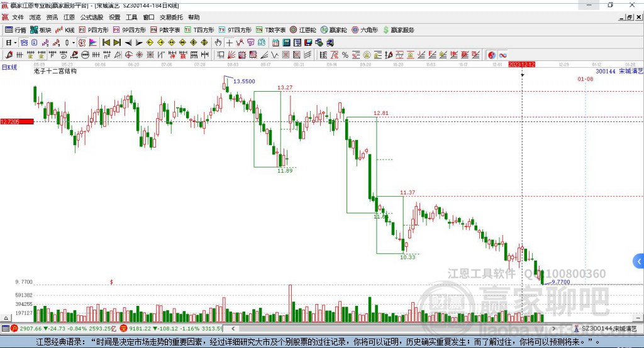Open the 文件 menu
Screen dimensions: 644x348
pyautogui.click(x=18, y=17)
